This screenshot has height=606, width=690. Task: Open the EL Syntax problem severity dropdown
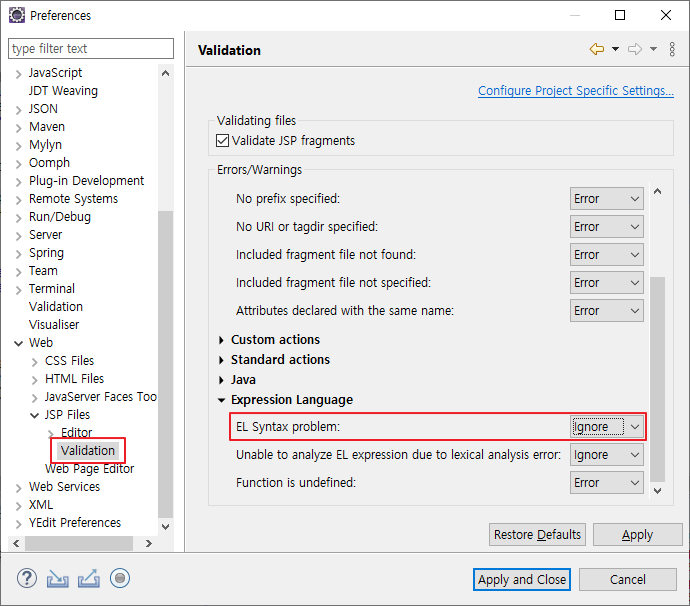coord(606,427)
